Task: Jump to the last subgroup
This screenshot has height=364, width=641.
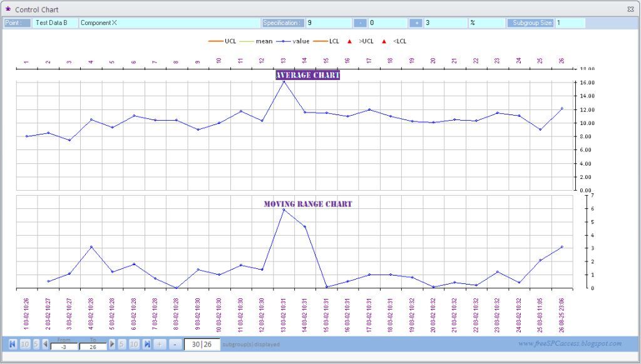Action: point(147,344)
